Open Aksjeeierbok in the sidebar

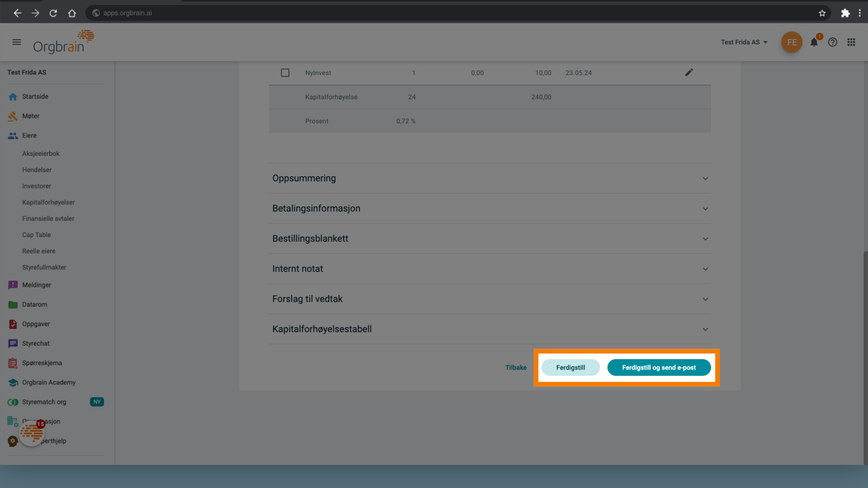41,154
